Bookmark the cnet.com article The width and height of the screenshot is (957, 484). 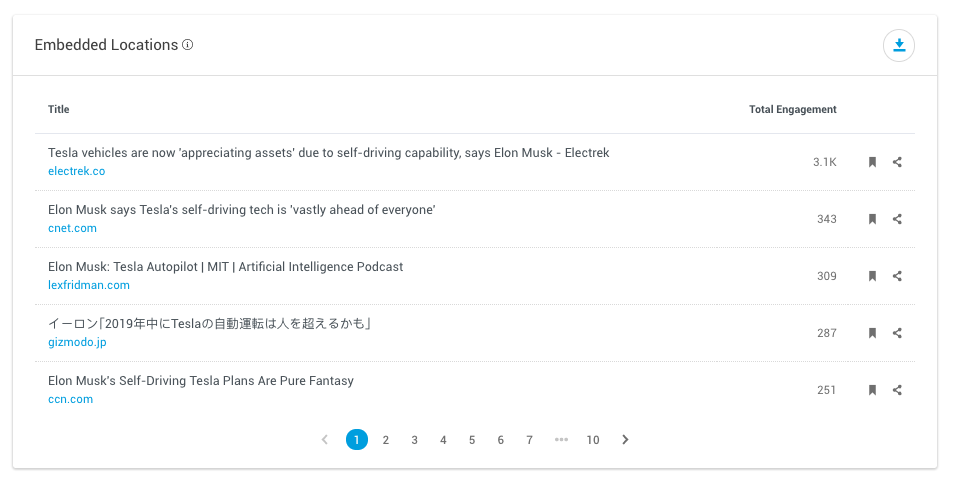coord(872,219)
